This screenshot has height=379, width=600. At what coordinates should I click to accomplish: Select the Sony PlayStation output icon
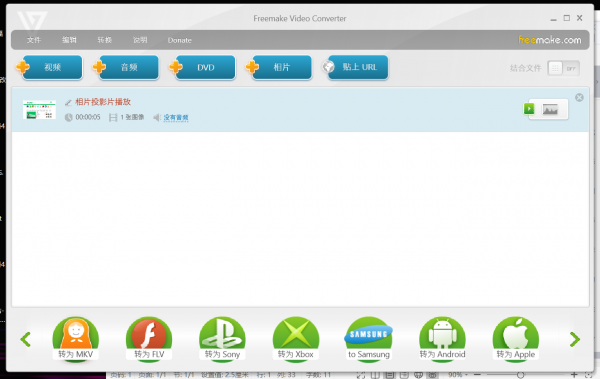[x=222, y=338]
